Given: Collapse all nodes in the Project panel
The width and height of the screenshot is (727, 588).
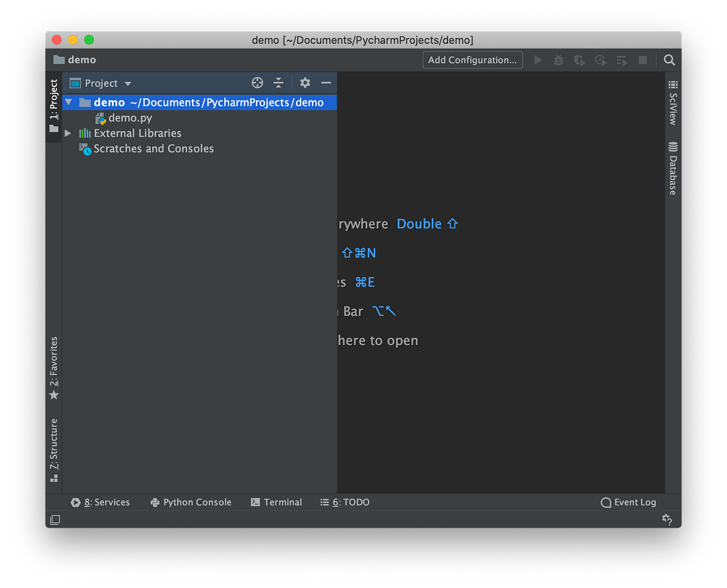Looking at the screenshot, I should coord(279,83).
